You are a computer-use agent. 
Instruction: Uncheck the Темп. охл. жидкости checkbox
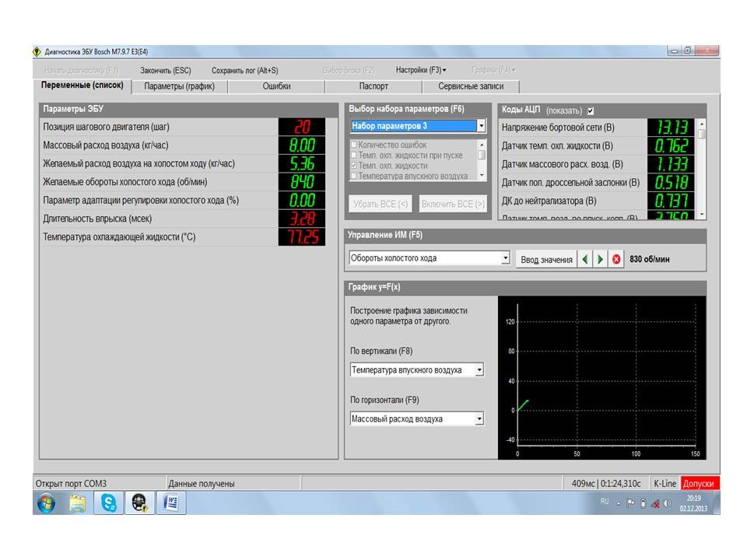coord(353,165)
